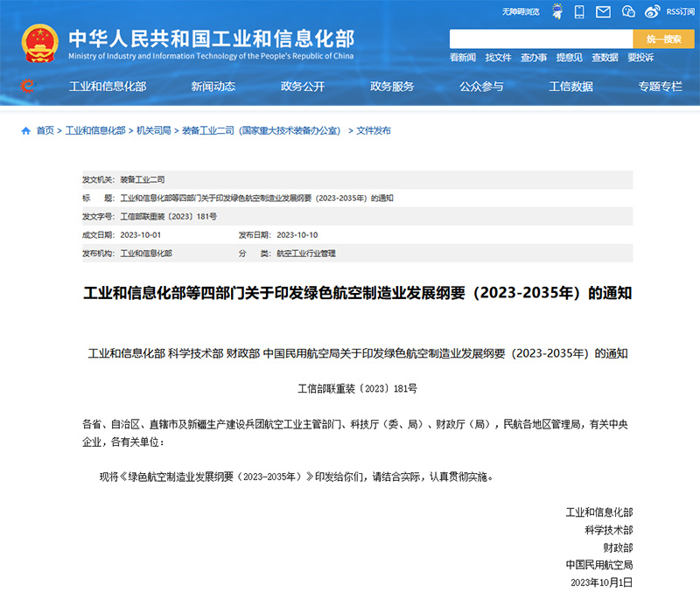This screenshot has height=592, width=700.
Task: Click 装备工业二司 breadcrumb link
Action: click(261, 130)
